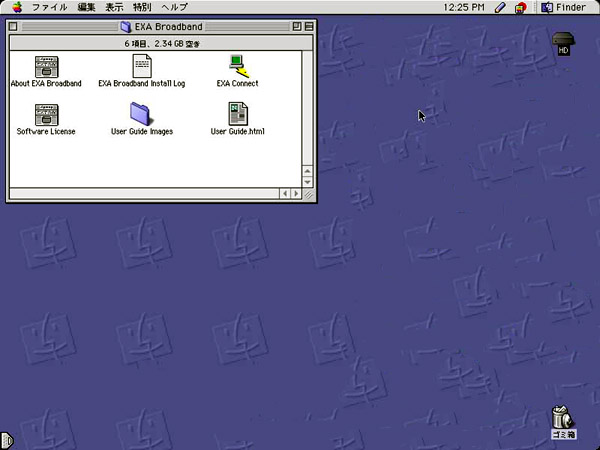This screenshot has width=600, height=450.
Task: Open the Apple menu
Action: coord(17,7)
